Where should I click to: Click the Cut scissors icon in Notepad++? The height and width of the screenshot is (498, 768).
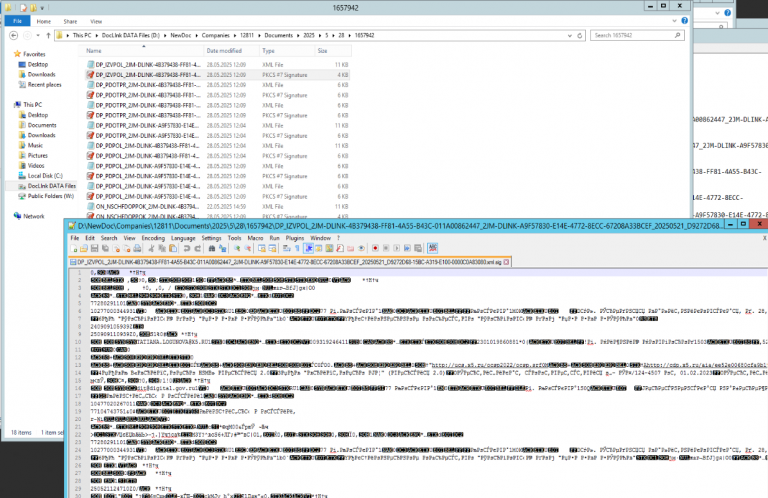(x=151, y=248)
